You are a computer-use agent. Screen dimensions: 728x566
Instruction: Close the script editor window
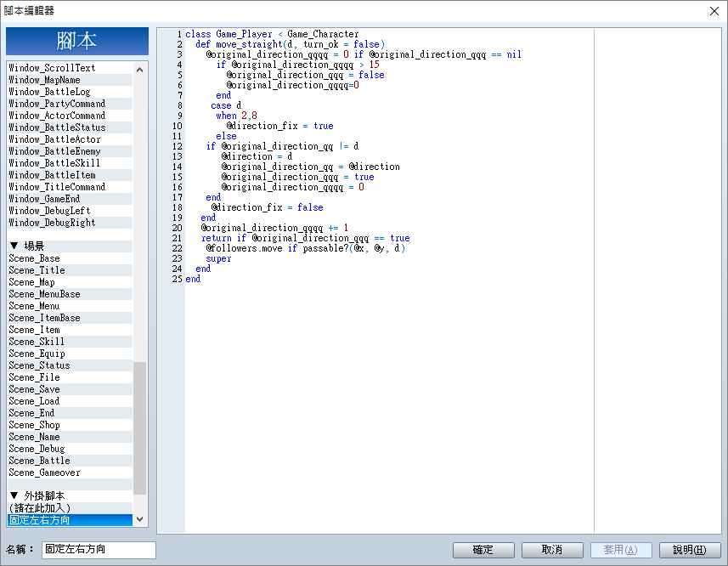pyautogui.click(x=714, y=11)
